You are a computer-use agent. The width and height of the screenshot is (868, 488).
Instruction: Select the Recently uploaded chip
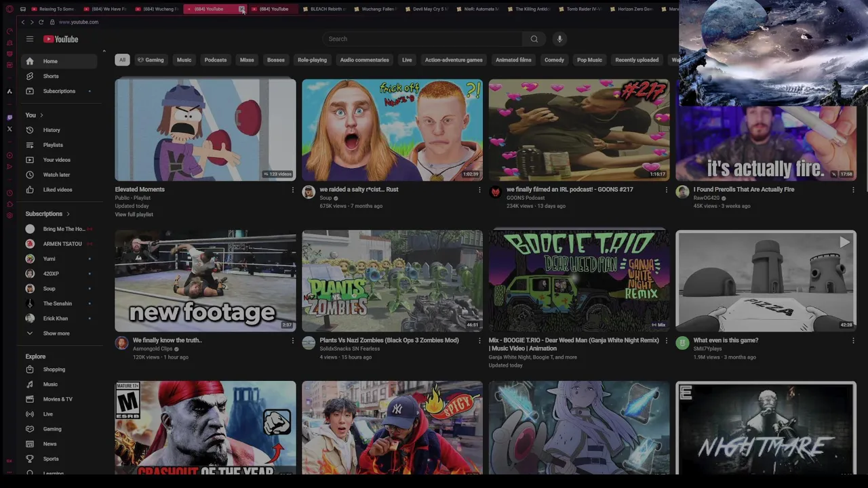tap(637, 60)
